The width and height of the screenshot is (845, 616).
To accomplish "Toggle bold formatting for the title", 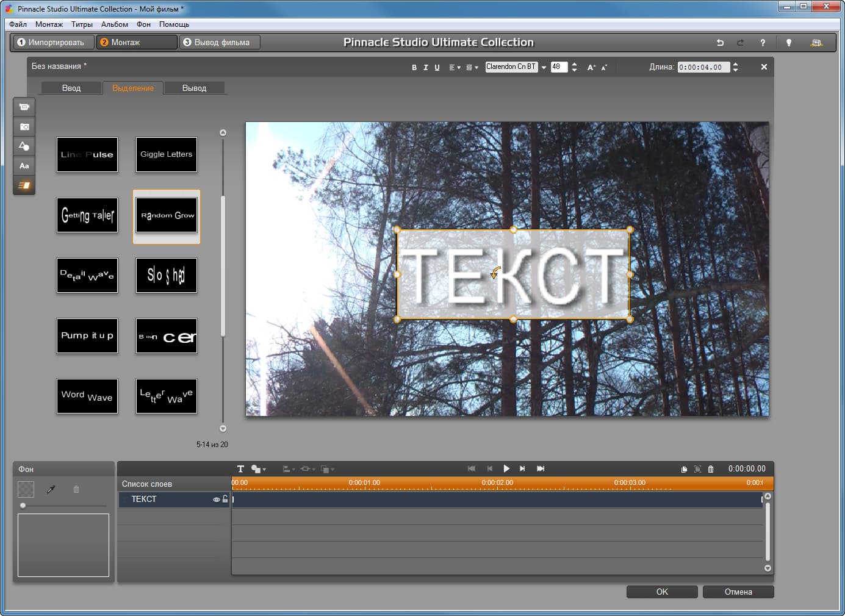I will click(414, 68).
